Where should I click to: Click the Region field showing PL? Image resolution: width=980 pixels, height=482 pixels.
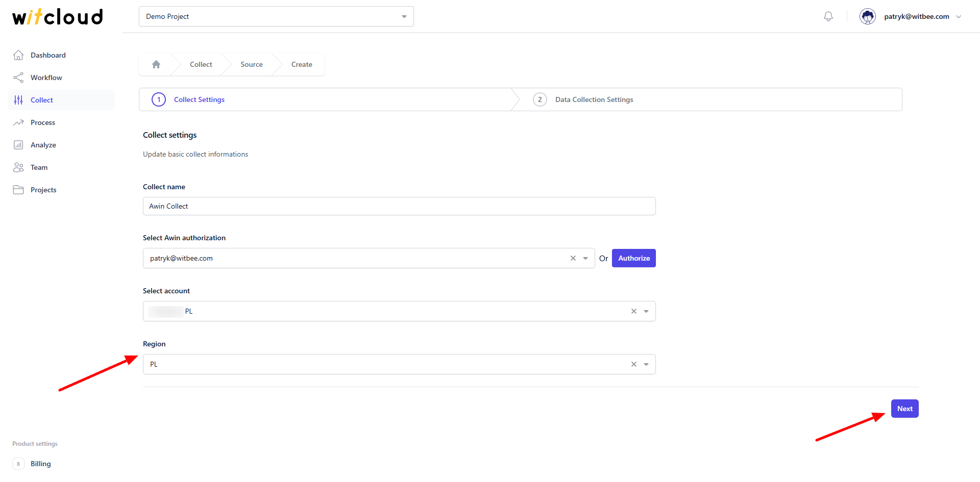pos(399,364)
